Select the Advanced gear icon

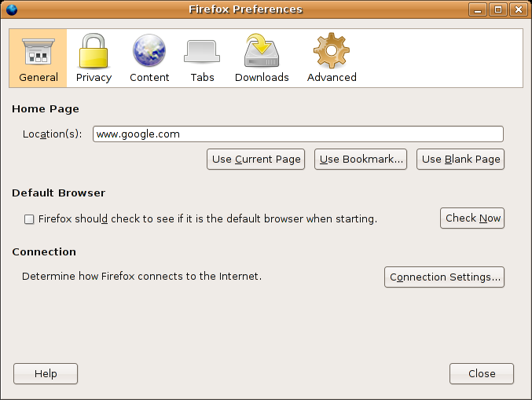[x=332, y=52]
